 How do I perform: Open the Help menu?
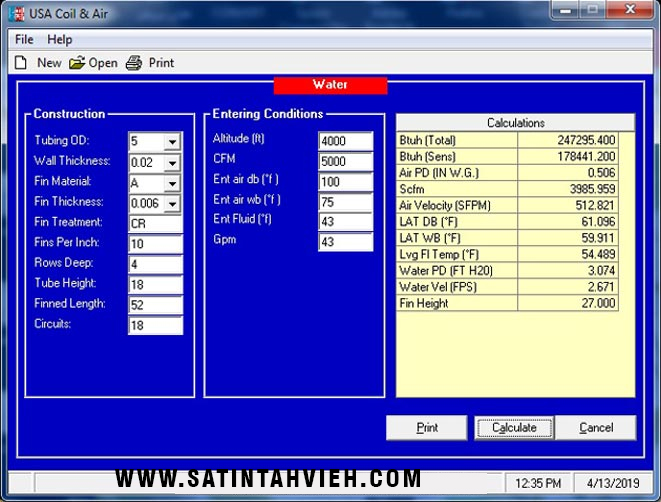pyautogui.click(x=60, y=39)
